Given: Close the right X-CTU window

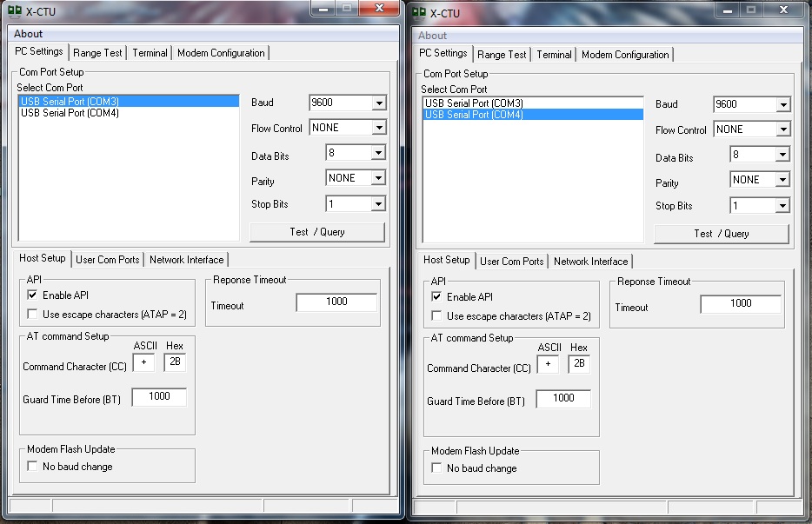Looking at the screenshot, I should 784,10.
